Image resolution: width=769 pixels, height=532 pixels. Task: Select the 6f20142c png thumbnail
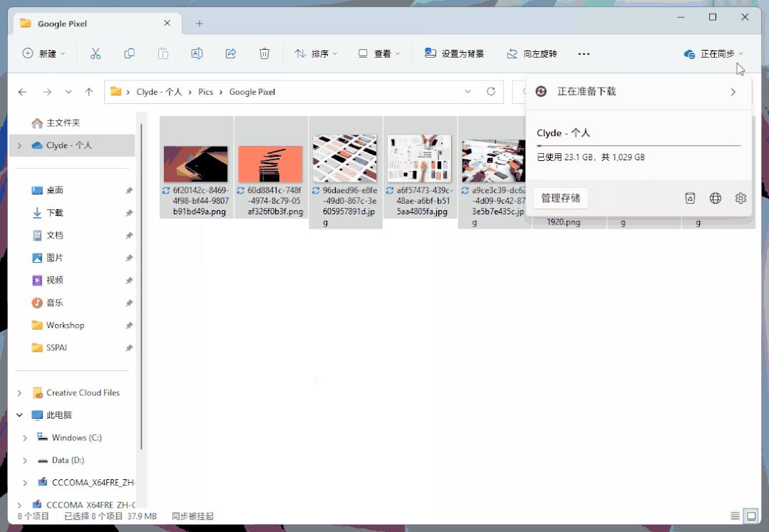[x=196, y=165]
